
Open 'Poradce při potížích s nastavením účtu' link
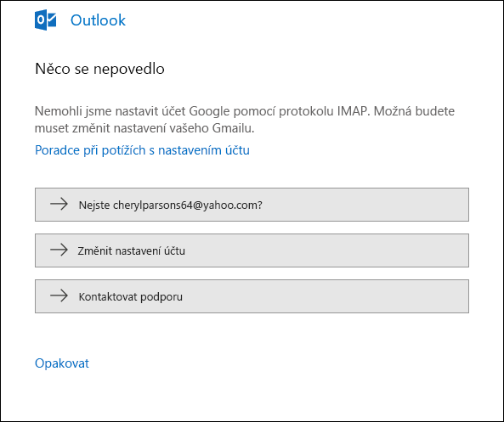pyautogui.click(x=142, y=150)
